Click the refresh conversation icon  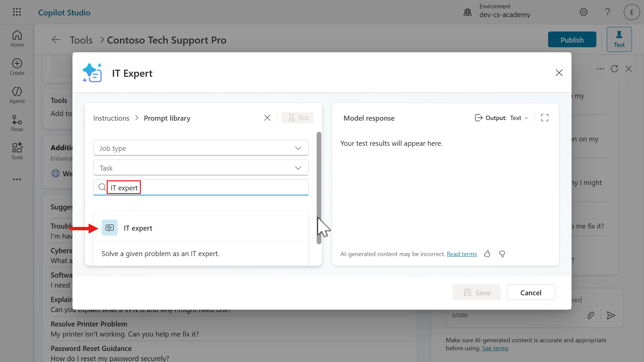(615, 69)
